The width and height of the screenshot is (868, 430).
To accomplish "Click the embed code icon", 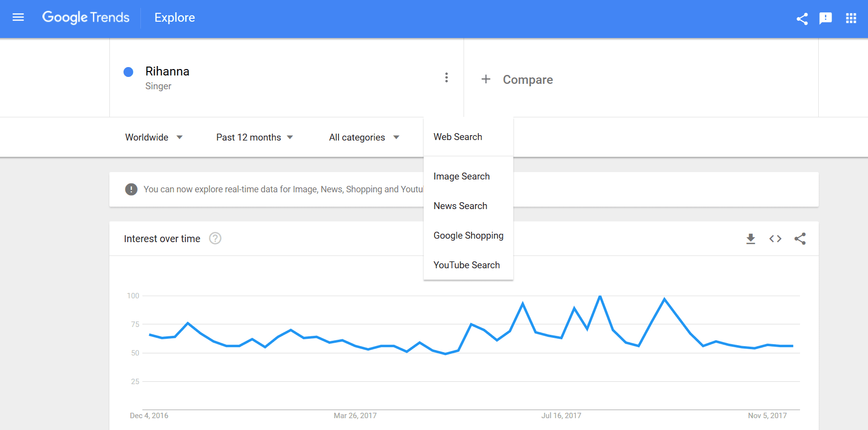I will pos(775,239).
